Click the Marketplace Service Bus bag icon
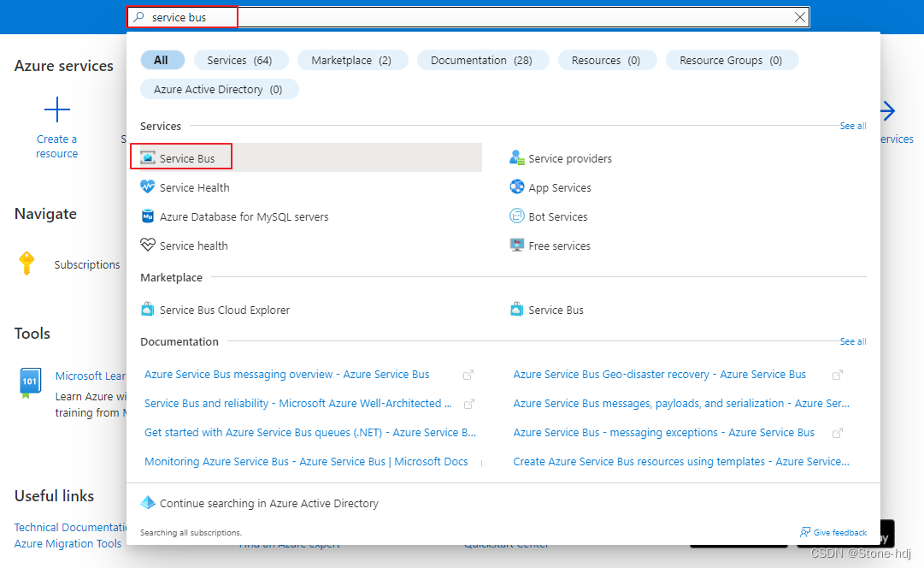 pos(517,309)
